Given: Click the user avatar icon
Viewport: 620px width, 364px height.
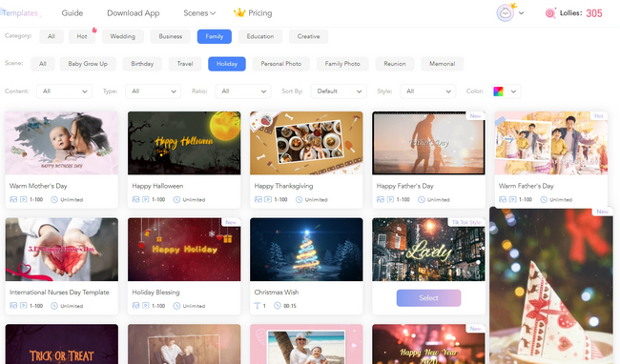Looking at the screenshot, I should pos(506,13).
